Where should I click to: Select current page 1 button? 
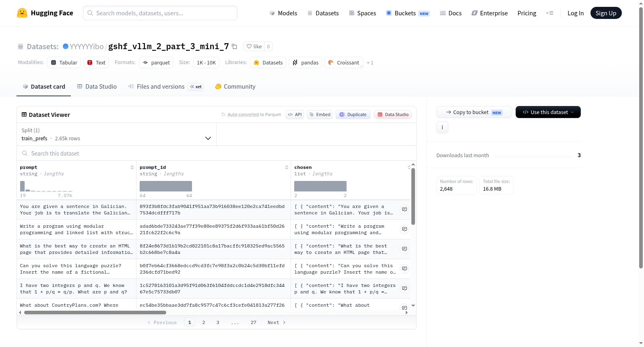coord(190,322)
